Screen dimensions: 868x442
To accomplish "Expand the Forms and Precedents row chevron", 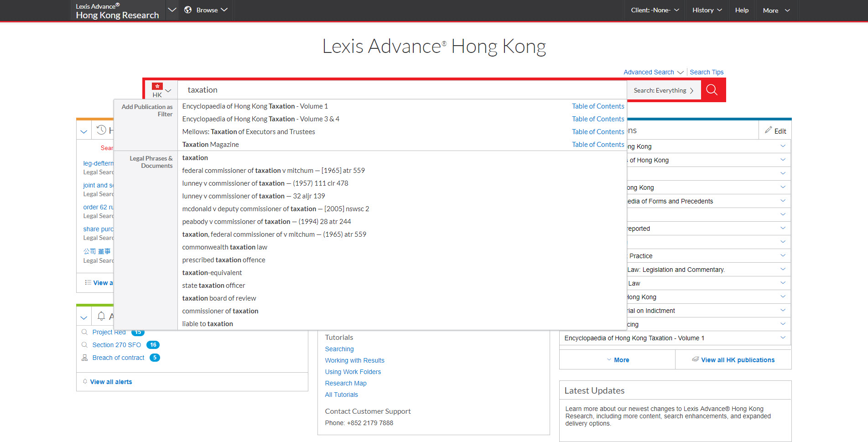I will click(x=783, y=201).
